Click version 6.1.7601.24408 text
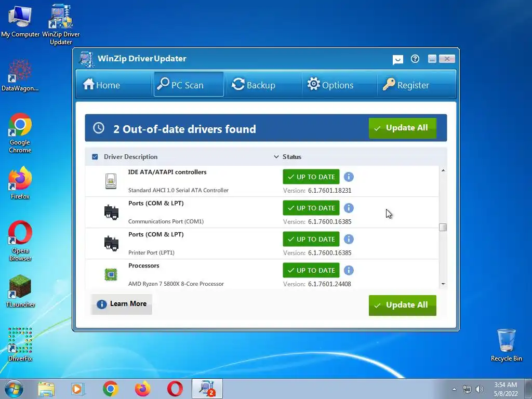Viewport: 532px width, 399px height. coord(329,284)
